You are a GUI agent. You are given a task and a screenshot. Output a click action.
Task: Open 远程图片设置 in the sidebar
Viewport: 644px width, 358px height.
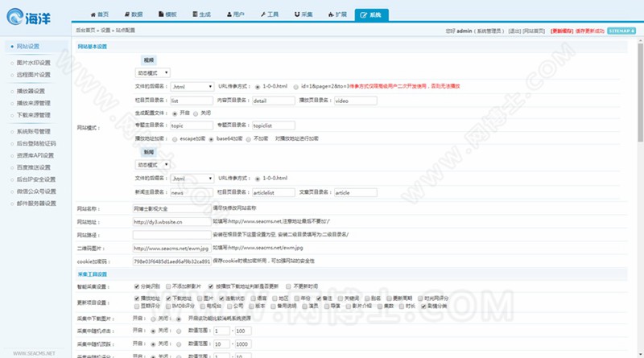(x=33, y=75)
